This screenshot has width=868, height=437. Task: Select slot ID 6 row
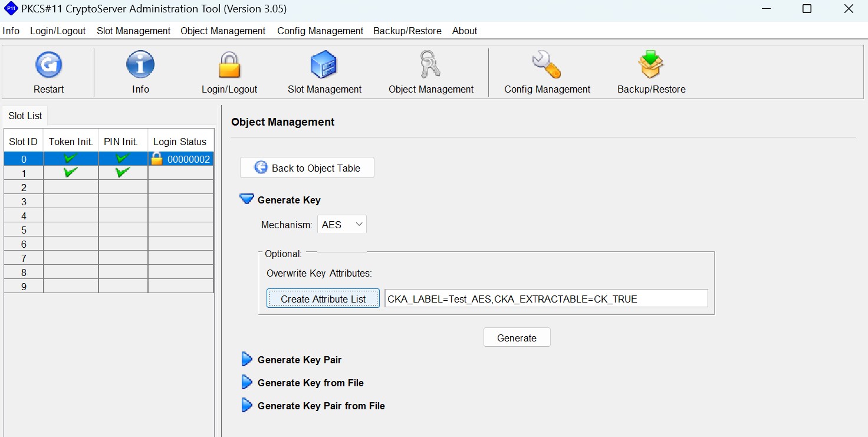coord(108,244)
